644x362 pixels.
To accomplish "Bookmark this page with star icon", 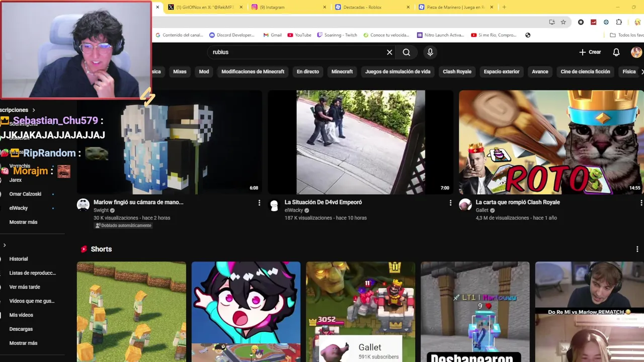I will tap(563, 22).
